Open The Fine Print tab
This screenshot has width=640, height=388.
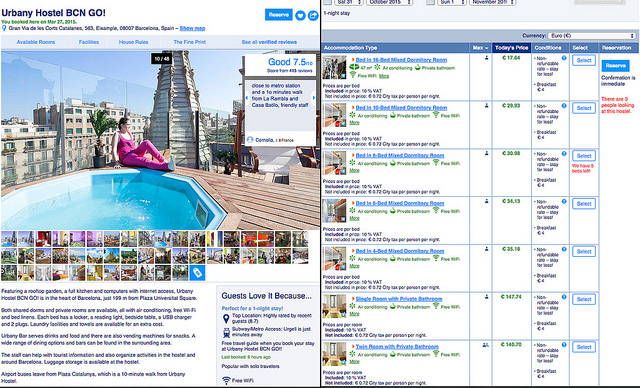189,42
